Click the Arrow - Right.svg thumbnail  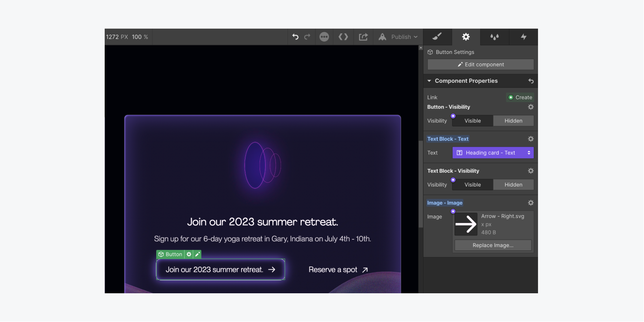pos(466,224)
